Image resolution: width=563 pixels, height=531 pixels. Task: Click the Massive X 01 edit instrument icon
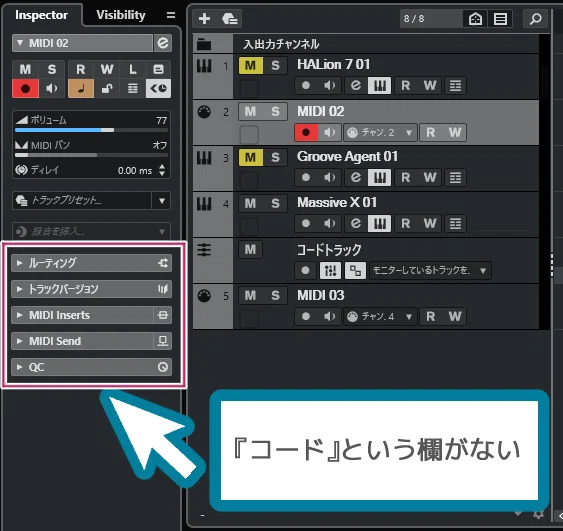click(355, 223)
